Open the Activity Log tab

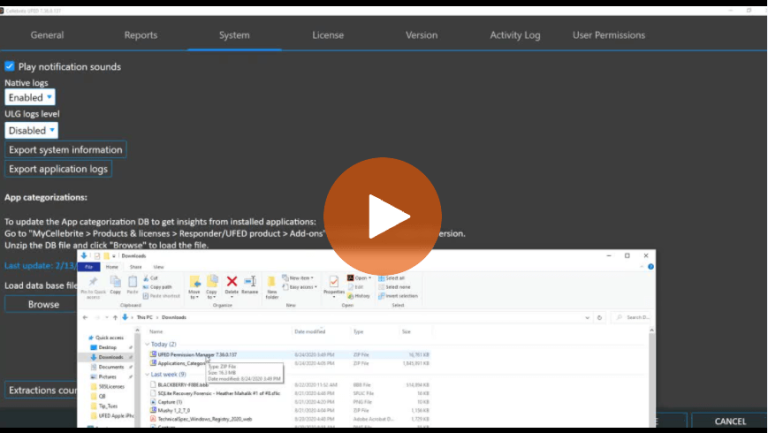point(515,35)
